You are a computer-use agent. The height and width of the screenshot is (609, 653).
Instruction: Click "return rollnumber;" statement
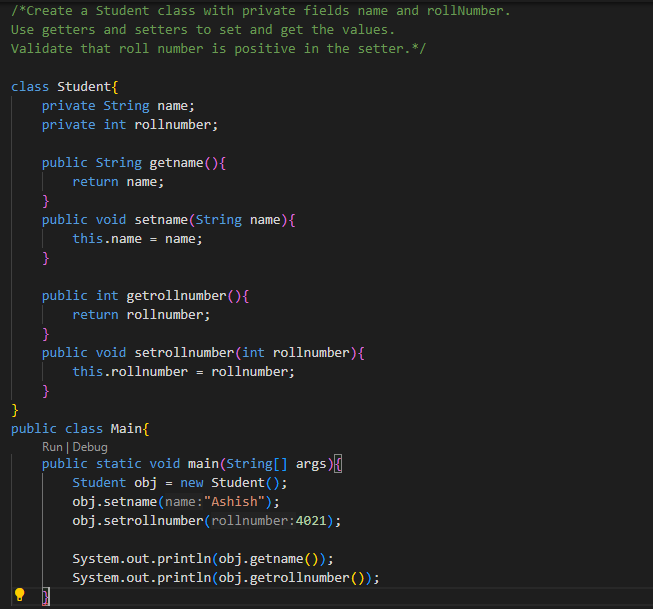coord(141,314)
